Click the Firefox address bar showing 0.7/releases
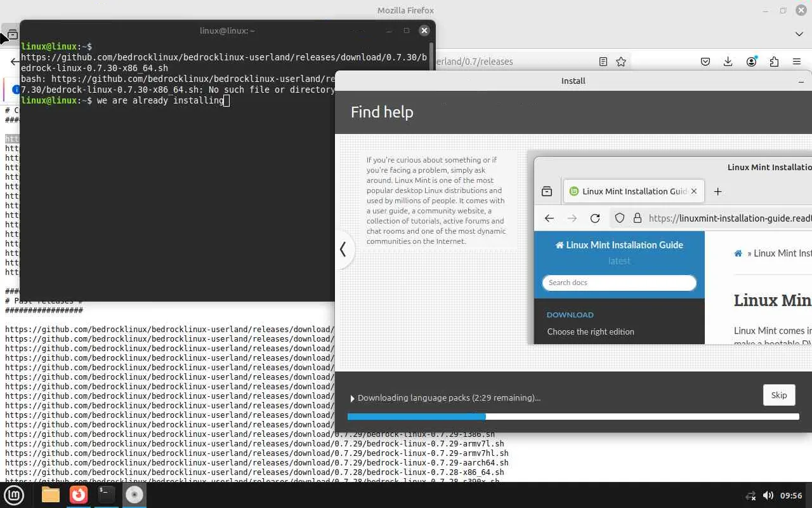This screenshot has width=812, height=508. [x=513, y=62]
